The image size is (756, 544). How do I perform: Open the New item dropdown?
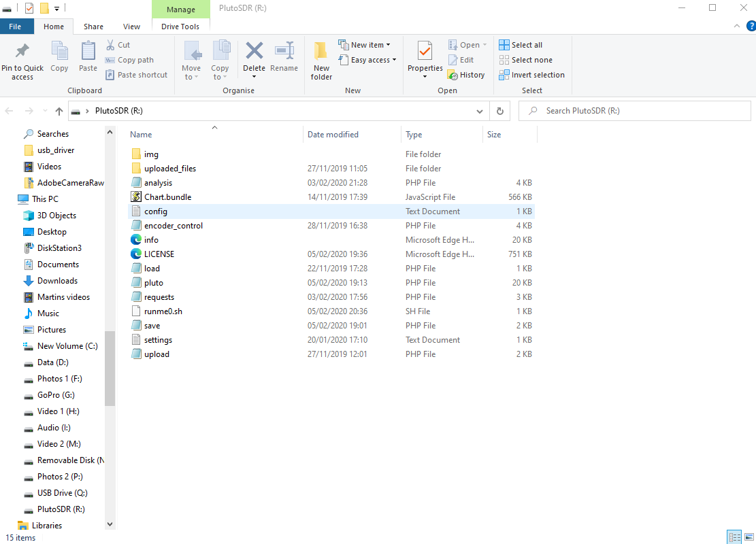(x=365, y=45)
